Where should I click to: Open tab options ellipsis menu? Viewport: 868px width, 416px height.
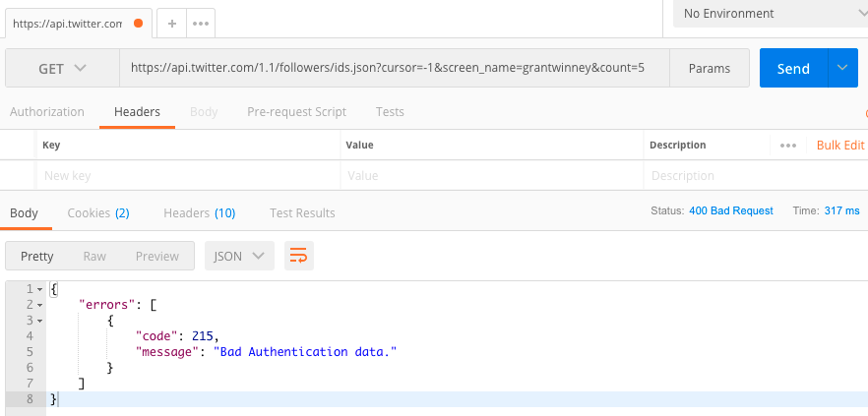(201, 24)
